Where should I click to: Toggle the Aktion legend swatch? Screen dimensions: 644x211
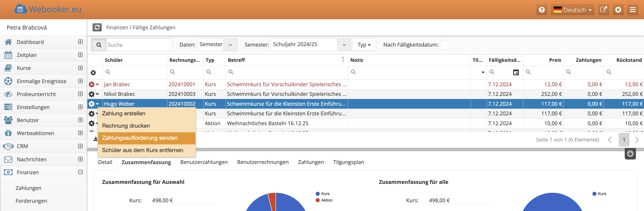[x=318, y=200]
